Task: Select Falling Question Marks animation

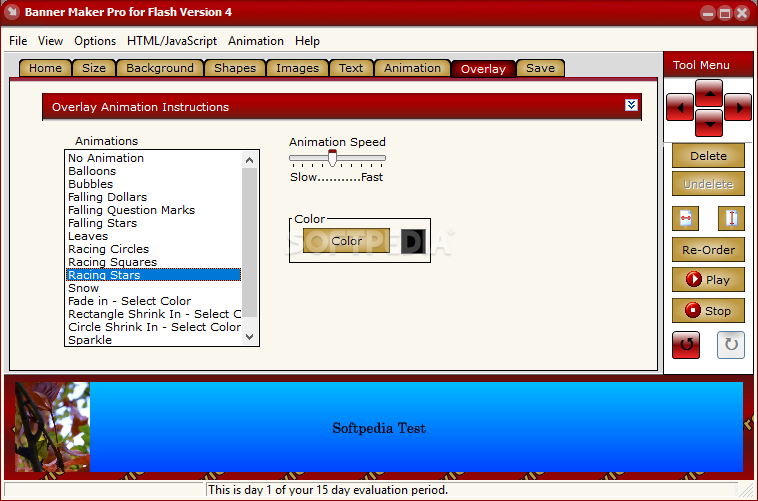Action: (x=153, y=210)
